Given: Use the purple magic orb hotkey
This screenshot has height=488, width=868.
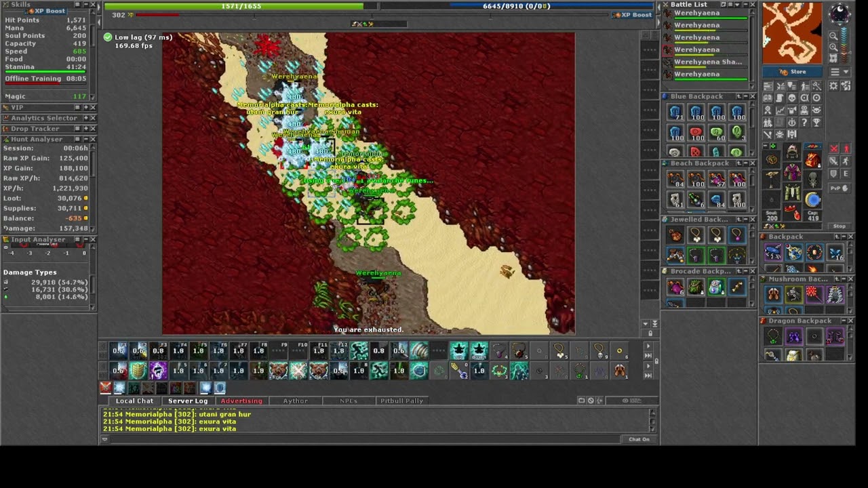Looking at the screenshot, I should 158,370.
